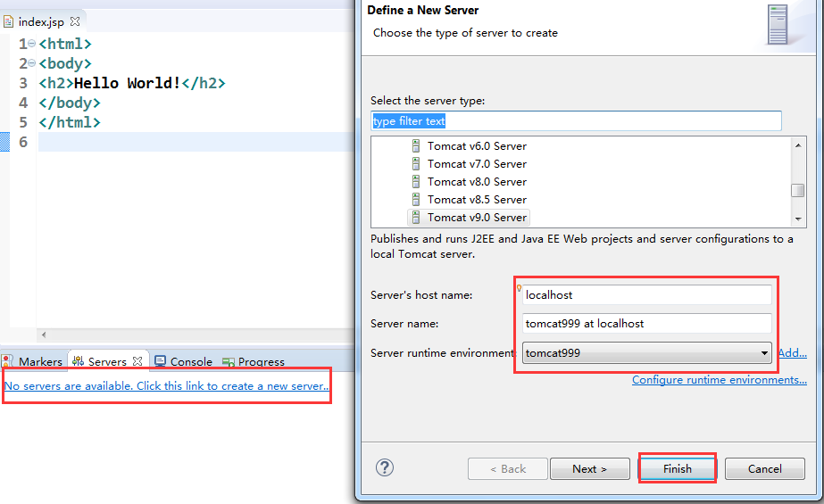Select Tomcat v6.0 Server from list
Screen dimensions: 824x504
(477, 146)
